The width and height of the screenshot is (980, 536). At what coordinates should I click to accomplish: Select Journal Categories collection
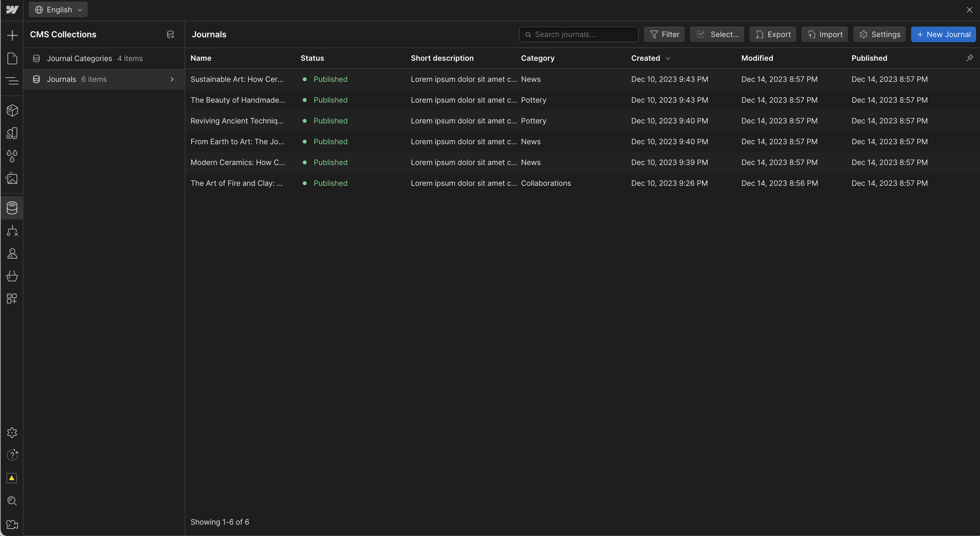pyautogui.click(x=79, y=58)
